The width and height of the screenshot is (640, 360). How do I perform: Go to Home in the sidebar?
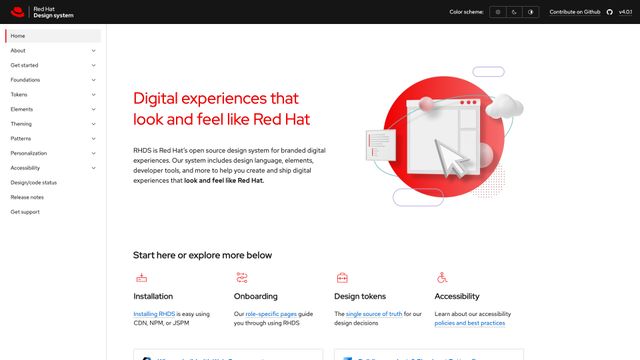coord(53,36)
